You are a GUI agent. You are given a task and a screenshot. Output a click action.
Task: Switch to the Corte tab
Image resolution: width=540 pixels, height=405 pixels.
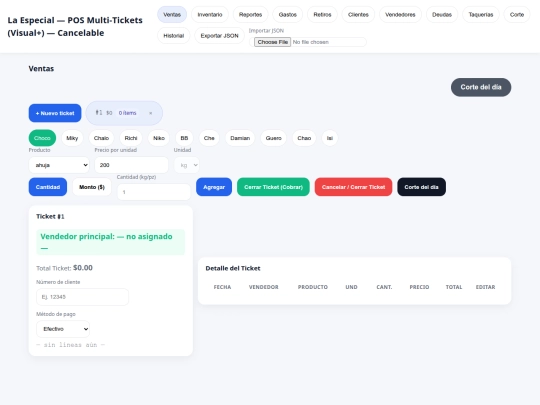pyautogui.click(x=517, y=14)
